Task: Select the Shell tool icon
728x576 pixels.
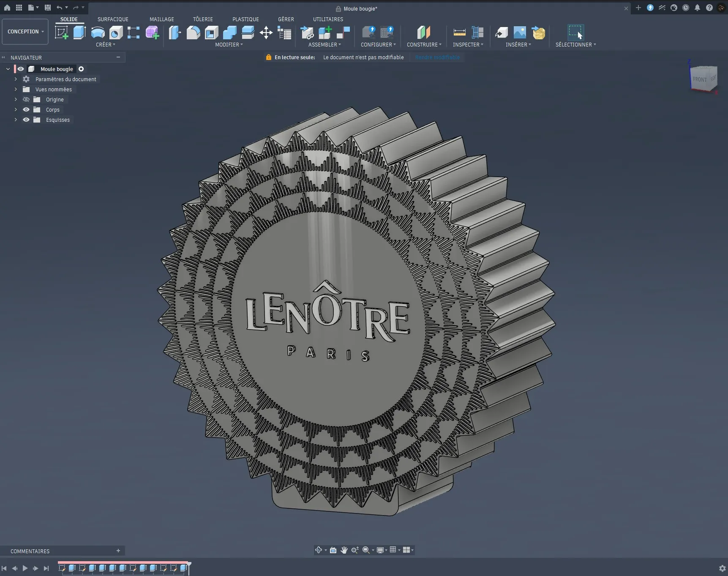Action: click(x=212, y=33)
